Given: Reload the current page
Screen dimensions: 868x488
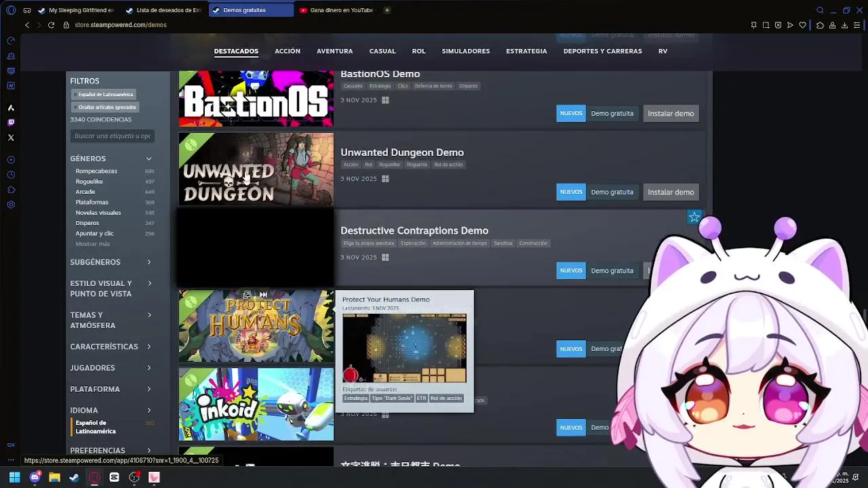Looking at the screenshot, I should 51,25.
